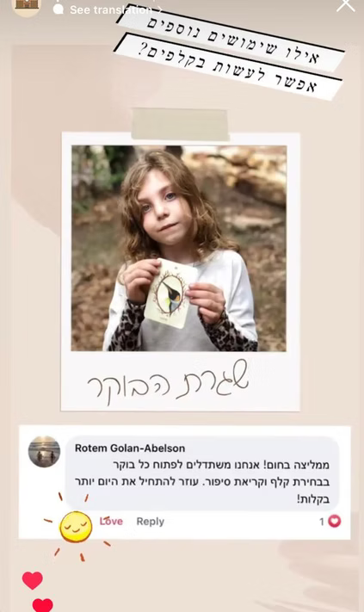
Task: Click the penguin card held in photo
Action: pyautogui.click(x=170, y=293)
